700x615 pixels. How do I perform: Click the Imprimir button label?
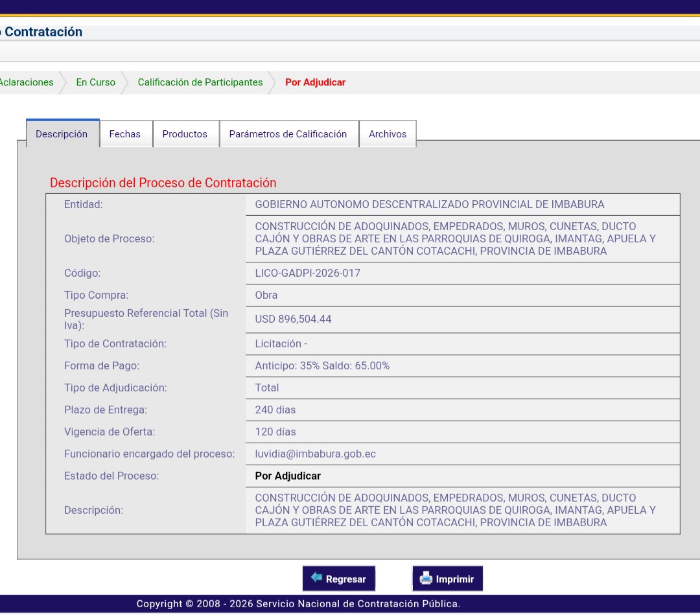point(454,579)
